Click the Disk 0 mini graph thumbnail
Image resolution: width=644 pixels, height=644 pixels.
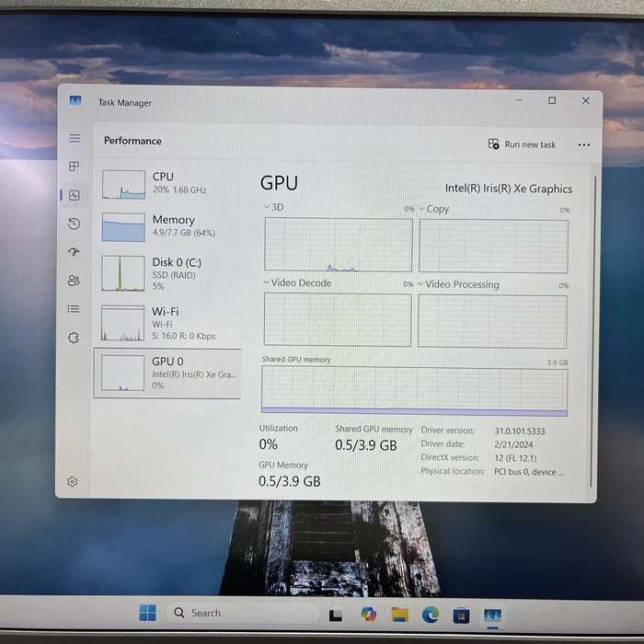tap(123, 273)
